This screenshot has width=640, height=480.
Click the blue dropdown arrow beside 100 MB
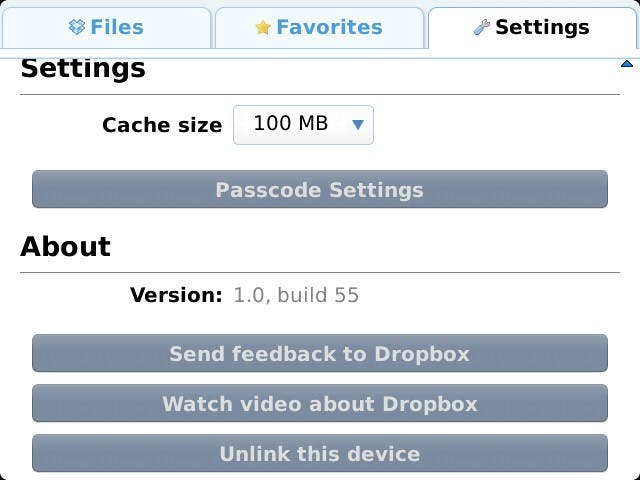pos(358,125)
